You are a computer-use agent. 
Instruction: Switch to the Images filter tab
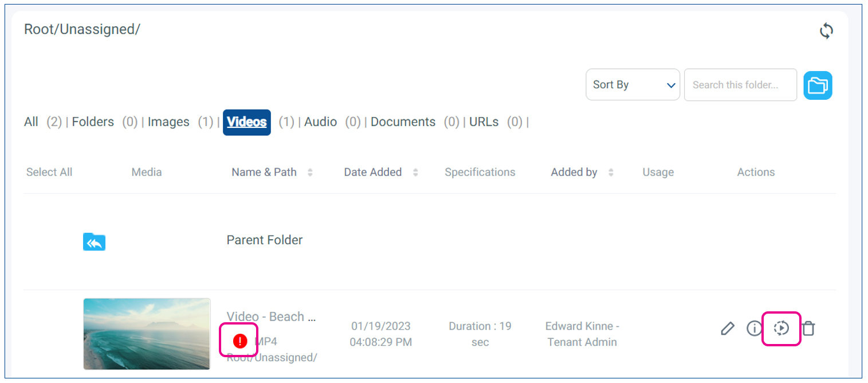point(168,122)
